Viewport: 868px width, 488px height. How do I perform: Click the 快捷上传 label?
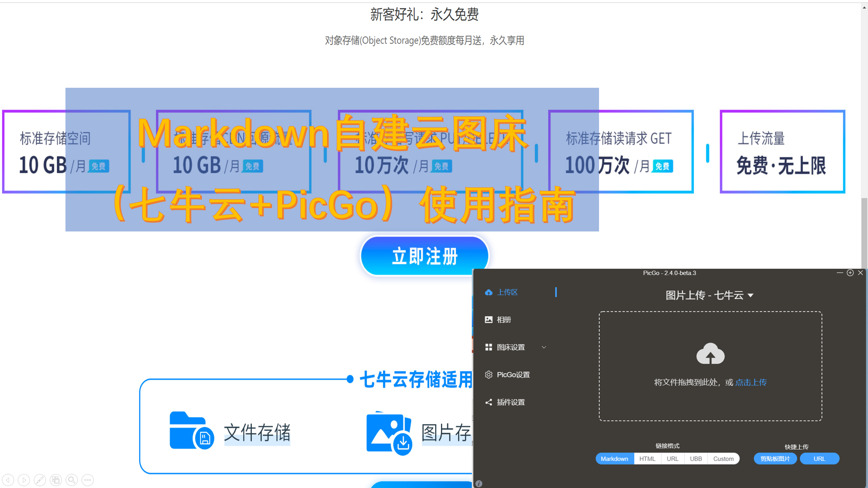[796, 447]
